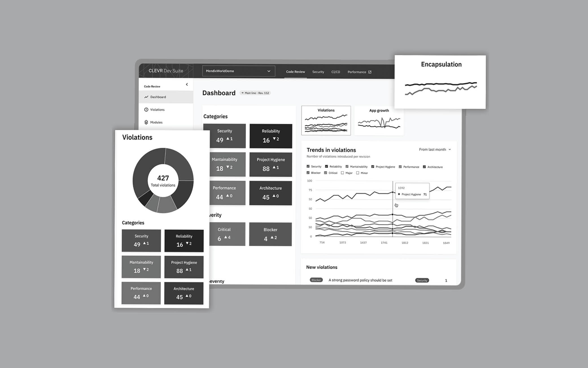Click the CI/CD menu item

[x=336, y=72]
